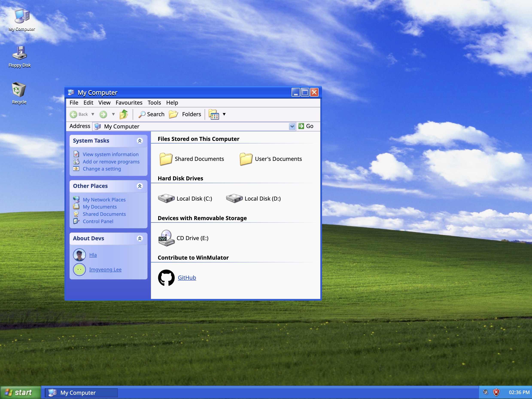
Task: Click the green Forward arrow button
Action: pyautogui.click(x=103, y=114)
